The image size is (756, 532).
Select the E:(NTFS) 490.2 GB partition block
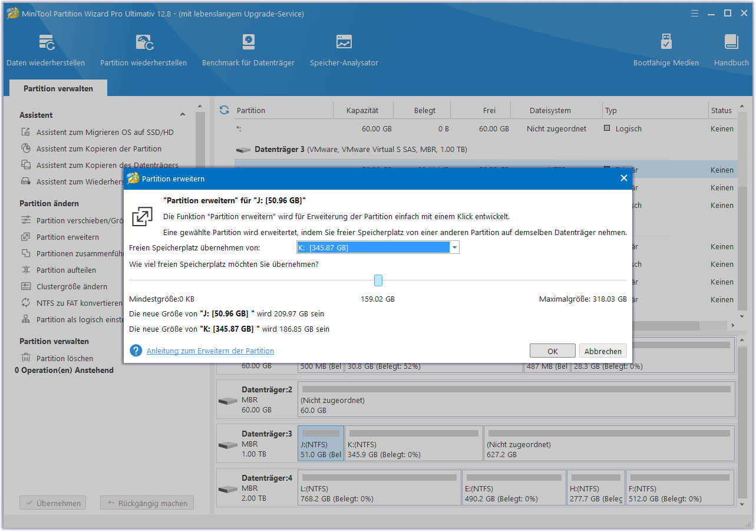tap(514, 488)
